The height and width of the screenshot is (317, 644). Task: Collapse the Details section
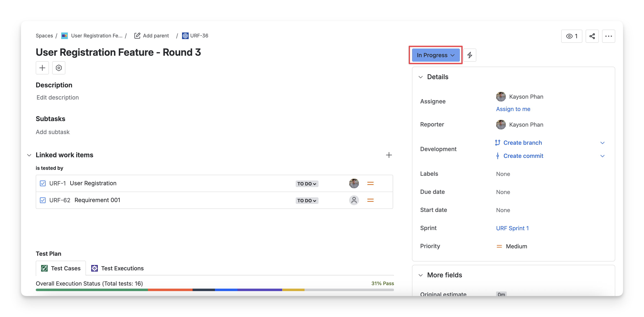pyautogui.click(x=420, y=77)
